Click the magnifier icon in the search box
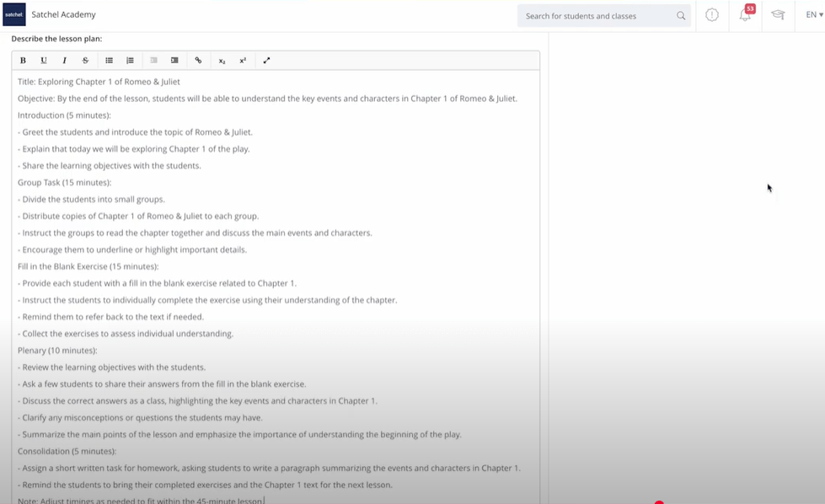The height and width of the screenshot is (504, 825). (681, 16)
